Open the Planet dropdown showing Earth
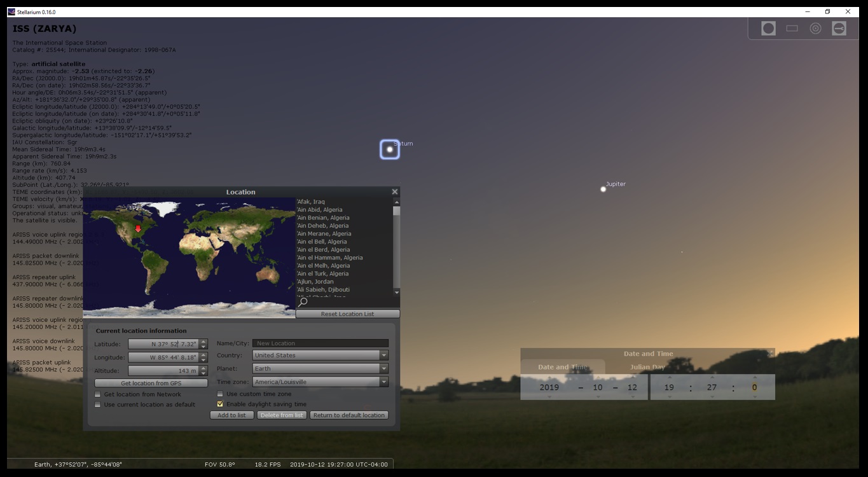 [320, 369]
